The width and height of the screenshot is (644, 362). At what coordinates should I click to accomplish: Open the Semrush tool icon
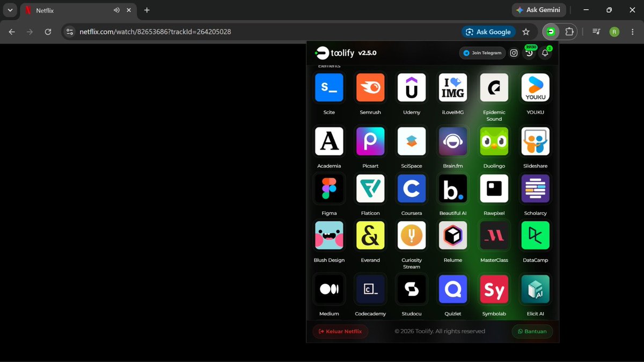(x=370, y=87)
